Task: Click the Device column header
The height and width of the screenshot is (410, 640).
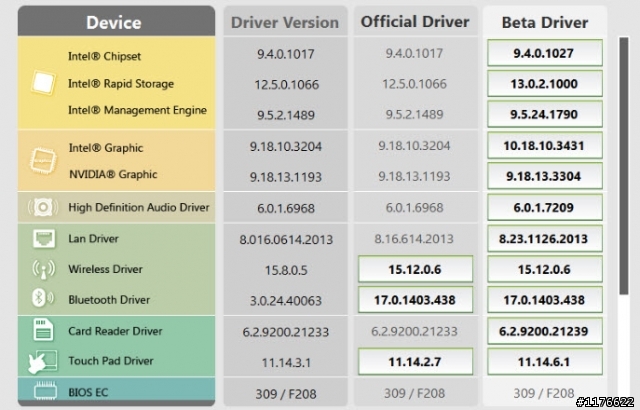Action: tap(116, 21)
